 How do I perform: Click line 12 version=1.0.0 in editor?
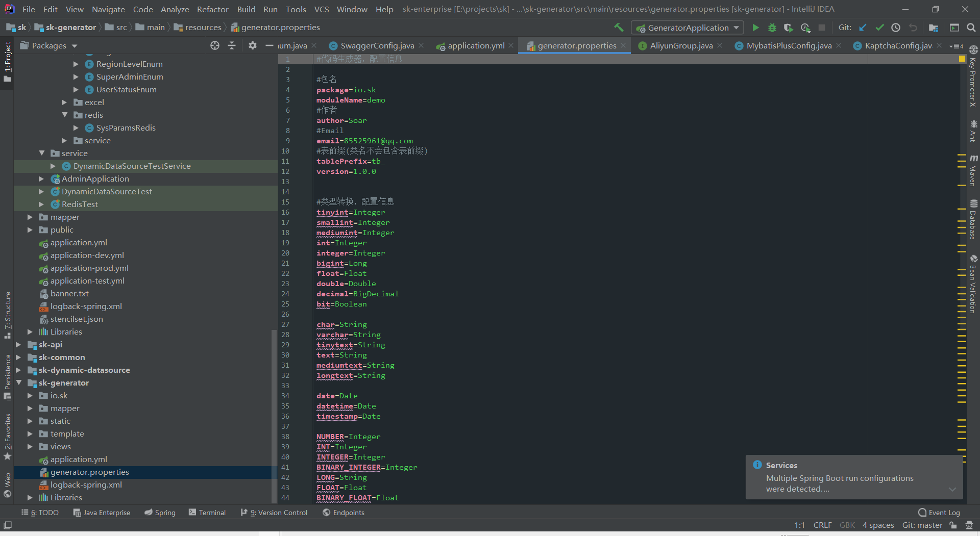click(346, 171)
